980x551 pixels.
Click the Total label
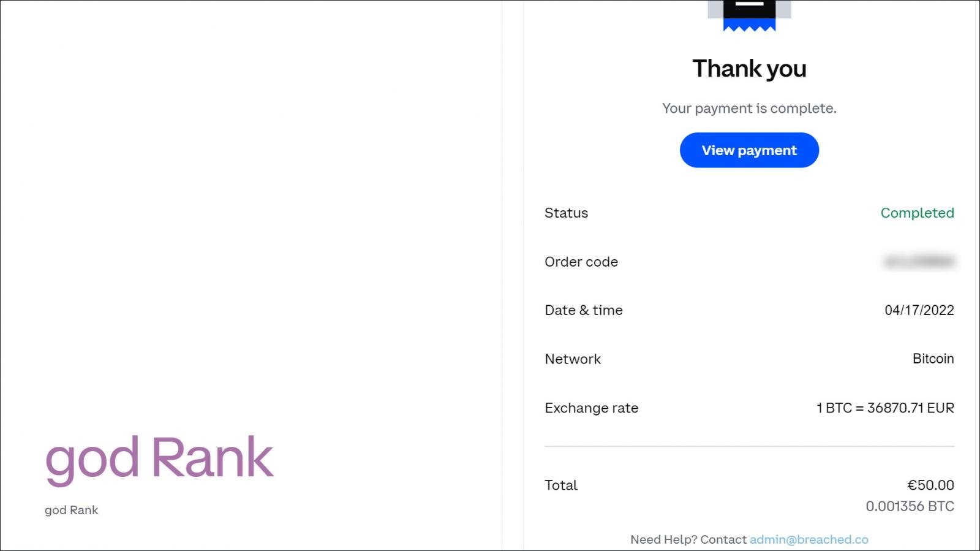pos(561,485)
